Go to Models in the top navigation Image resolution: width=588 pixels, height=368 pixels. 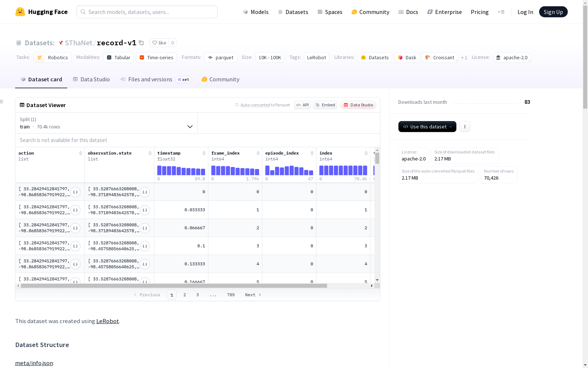256,12
